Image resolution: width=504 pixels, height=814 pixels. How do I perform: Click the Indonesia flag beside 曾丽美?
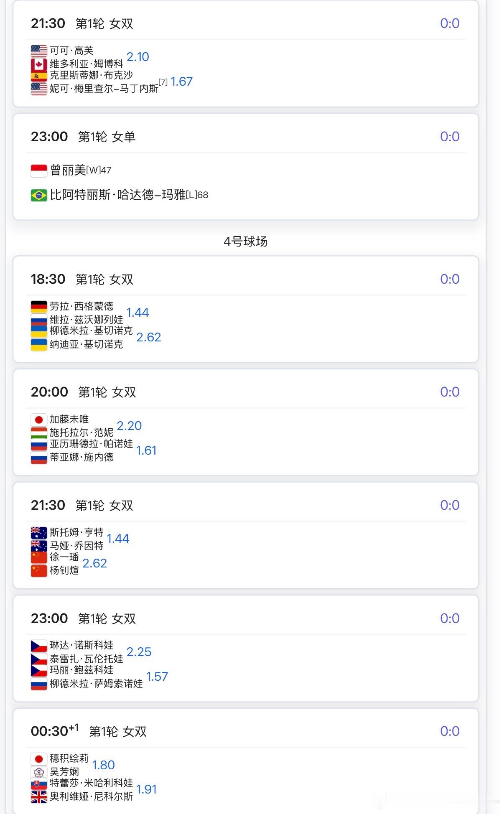(x=39, y=170)
